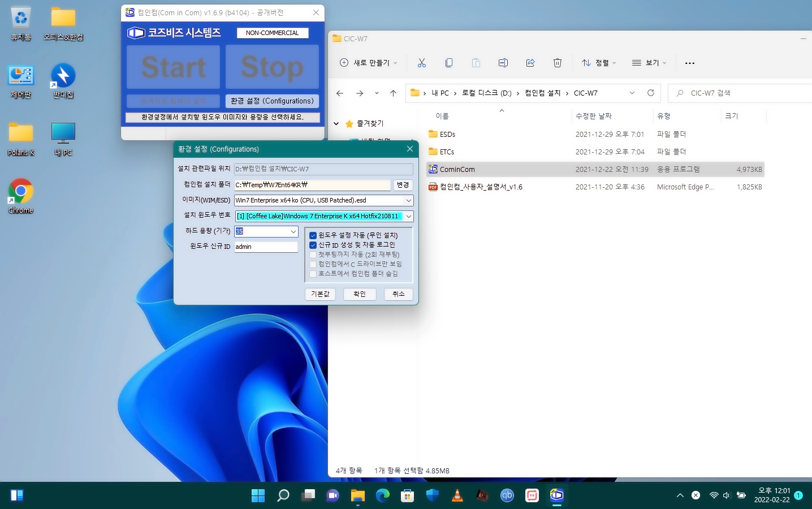
Task: Open the 새로 만들기 dropdown in Explorer
Action: (x=368, y=63)
